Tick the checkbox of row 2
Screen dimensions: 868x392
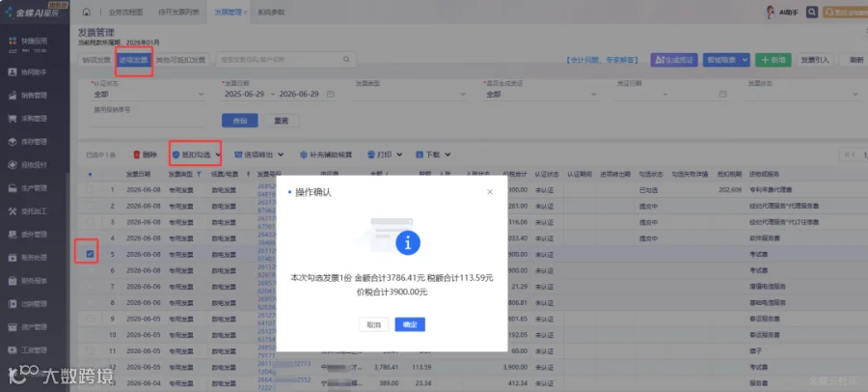91,206
